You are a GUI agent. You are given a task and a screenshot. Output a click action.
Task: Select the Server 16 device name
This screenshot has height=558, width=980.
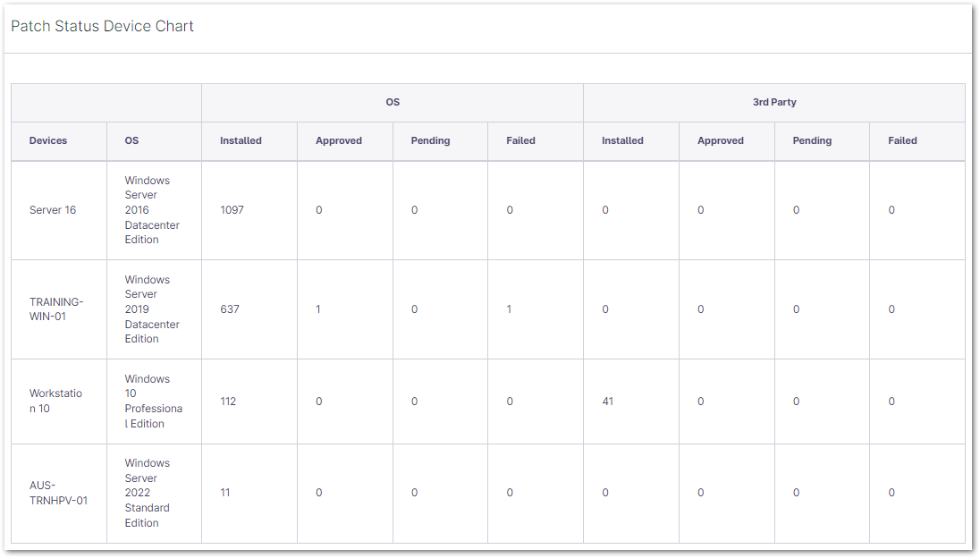click(53, 210)
